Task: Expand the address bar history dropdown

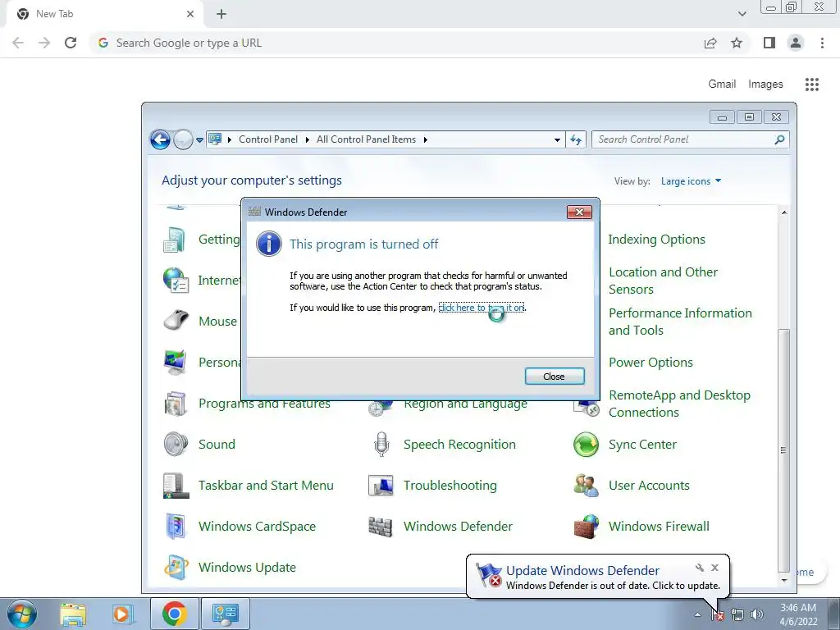Action: click(557, 139)
